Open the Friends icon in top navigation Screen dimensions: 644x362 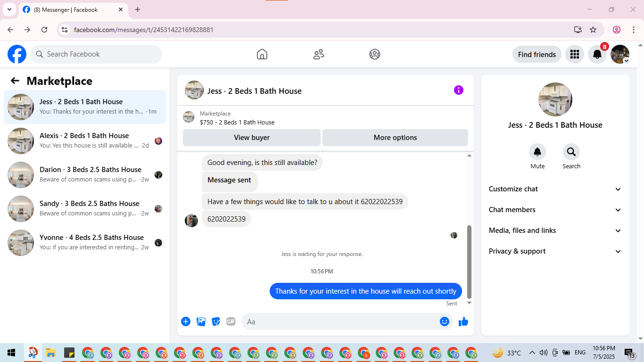[319, 54]
